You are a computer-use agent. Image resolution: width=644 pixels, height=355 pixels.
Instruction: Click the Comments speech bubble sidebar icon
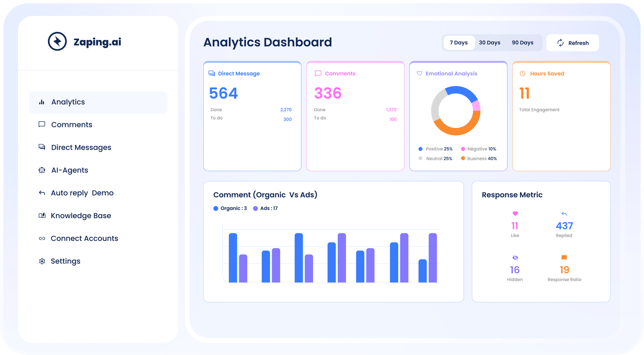[x=41, y=124]
